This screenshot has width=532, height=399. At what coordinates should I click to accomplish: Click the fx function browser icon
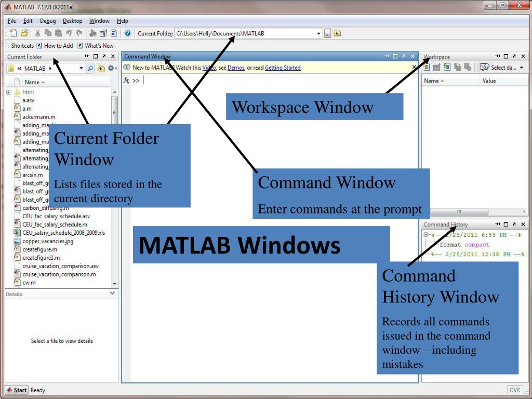[126, 81]
